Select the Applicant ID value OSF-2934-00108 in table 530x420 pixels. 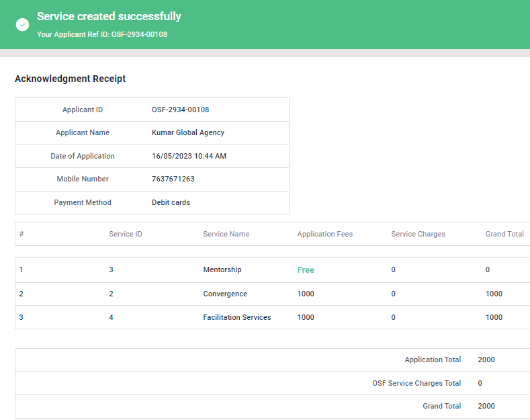pyautogui.click(x=180, y=110)
